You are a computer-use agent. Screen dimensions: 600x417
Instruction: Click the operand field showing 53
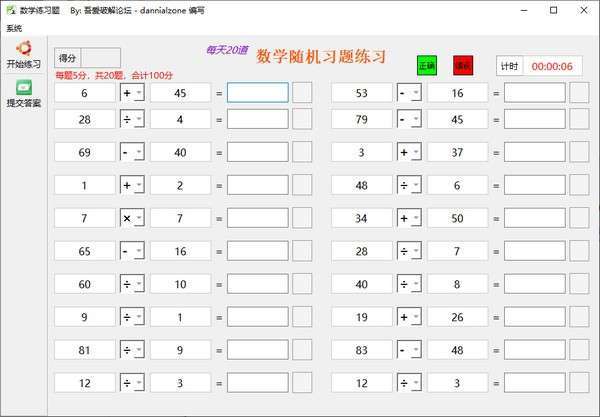click(x=362, y=93)
